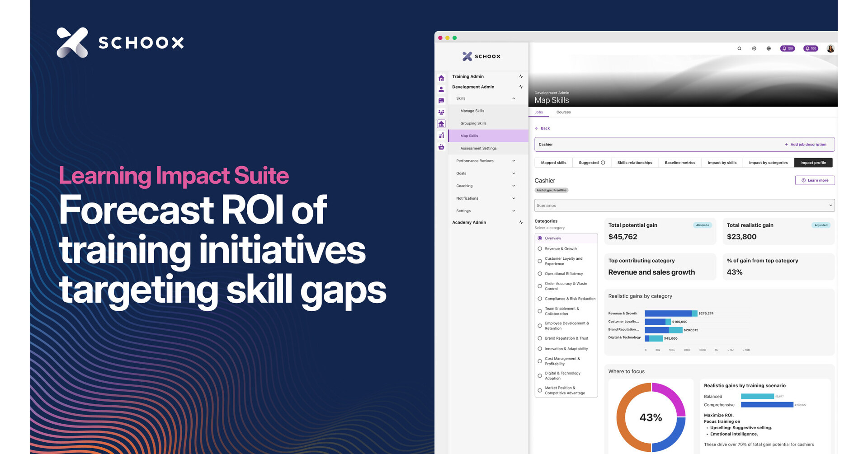This screenshot has width=868, height=454.
Task: Click the search magnifier icon
Action: coord(740,49)
